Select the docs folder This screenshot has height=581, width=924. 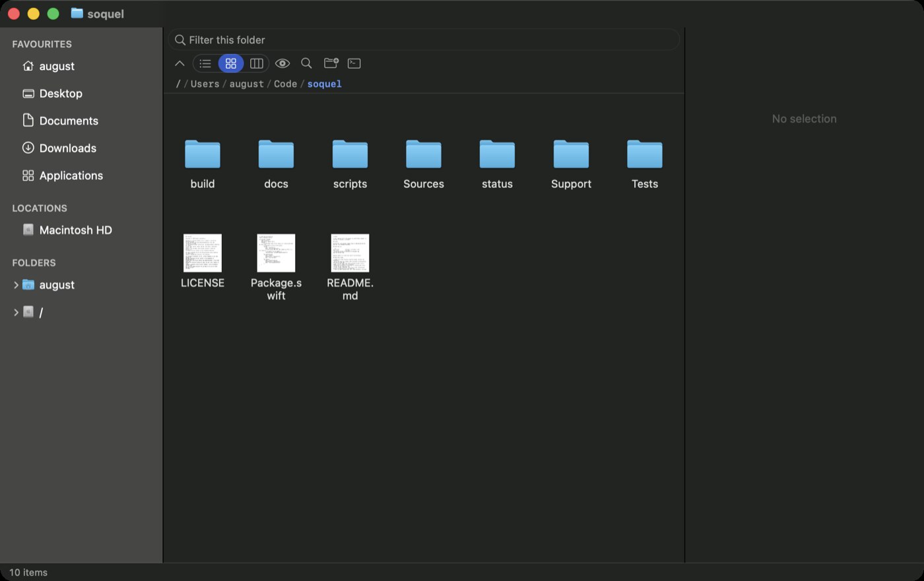coord(276,164)
